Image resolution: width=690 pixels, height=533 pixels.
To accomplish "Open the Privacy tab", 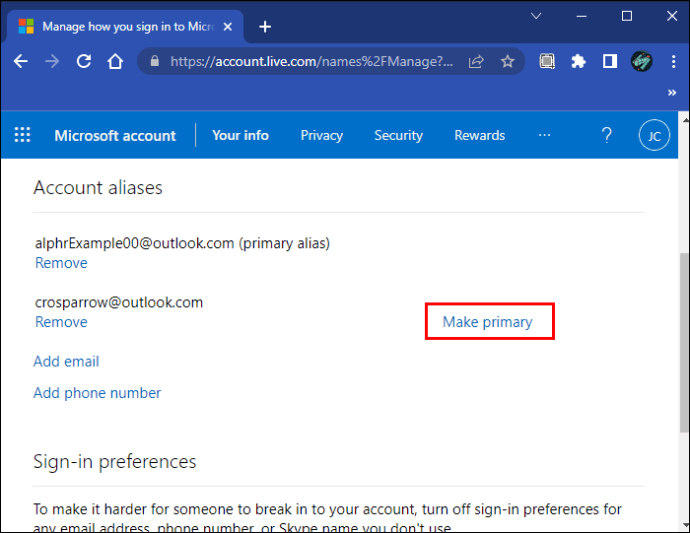I will (321, 135).
